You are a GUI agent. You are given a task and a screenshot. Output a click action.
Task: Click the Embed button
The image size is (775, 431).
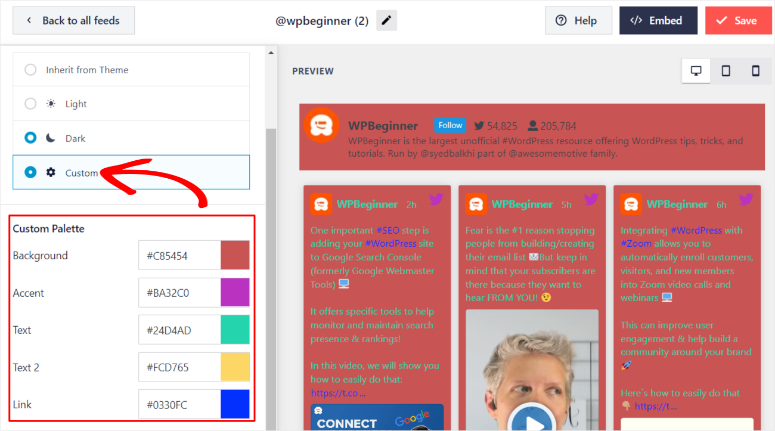pyautogui.click(x=658, y=21)
